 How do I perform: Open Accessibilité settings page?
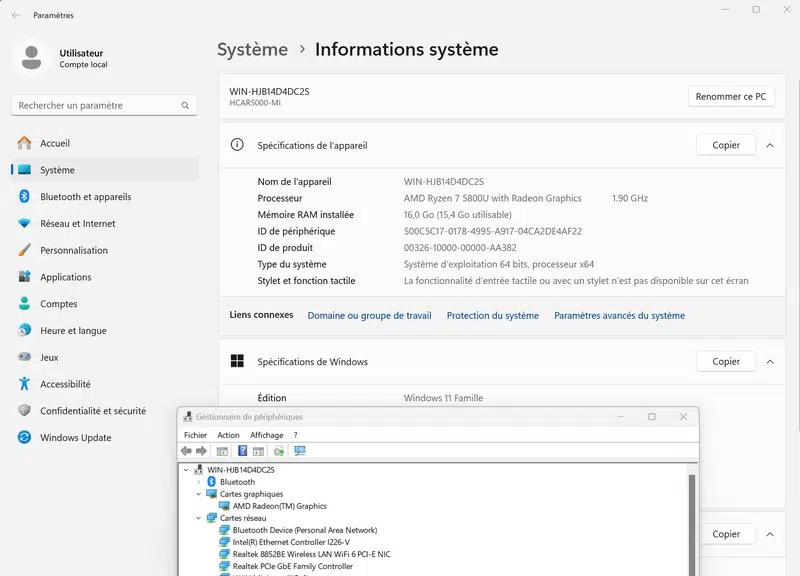pyautogui.click(x=65, y=384)
